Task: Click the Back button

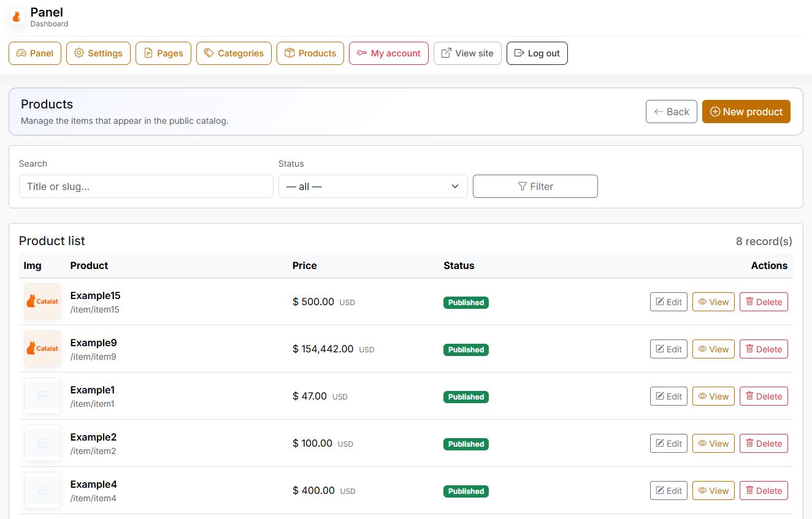Action: click(x=671, y=112)
